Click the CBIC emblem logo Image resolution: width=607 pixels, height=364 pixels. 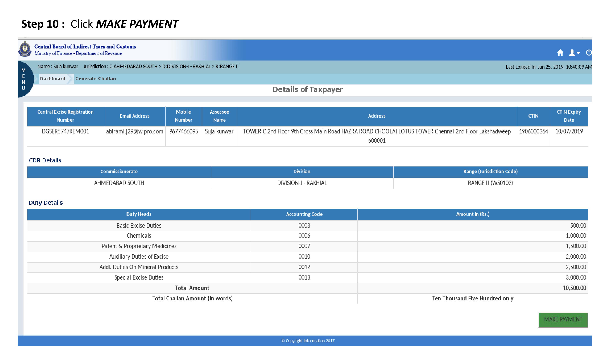point(25,49)
